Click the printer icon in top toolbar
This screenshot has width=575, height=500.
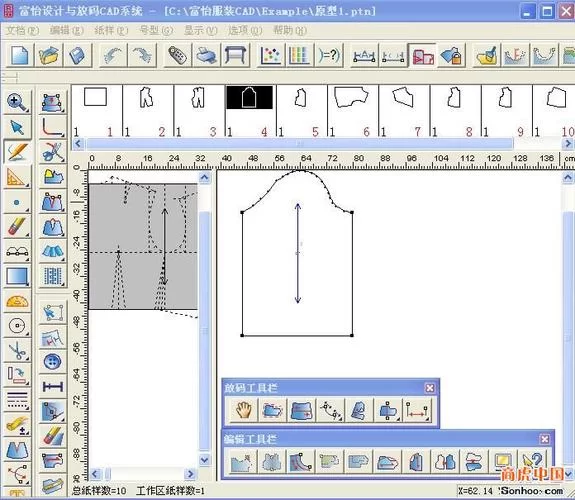(206, 55)
